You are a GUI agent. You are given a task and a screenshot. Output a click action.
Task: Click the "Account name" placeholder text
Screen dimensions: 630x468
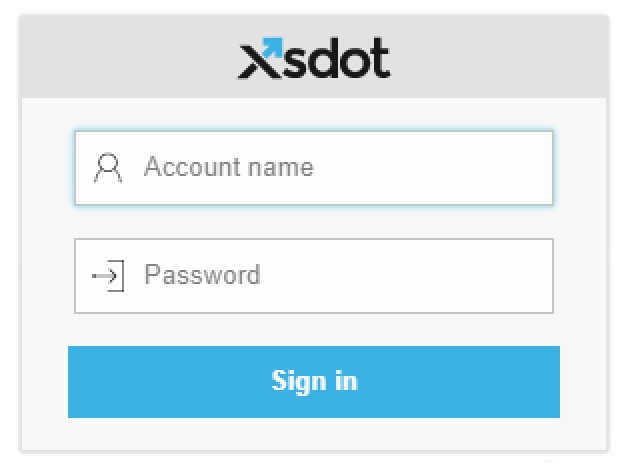point(228,167)
